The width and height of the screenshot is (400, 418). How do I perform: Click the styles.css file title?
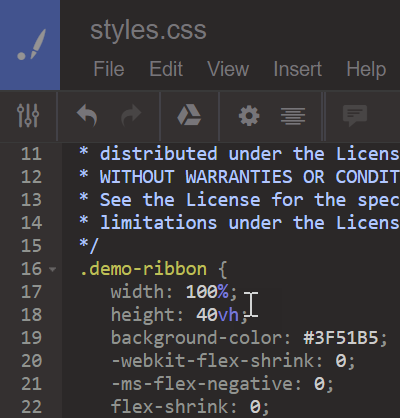[x=148, y=30]
